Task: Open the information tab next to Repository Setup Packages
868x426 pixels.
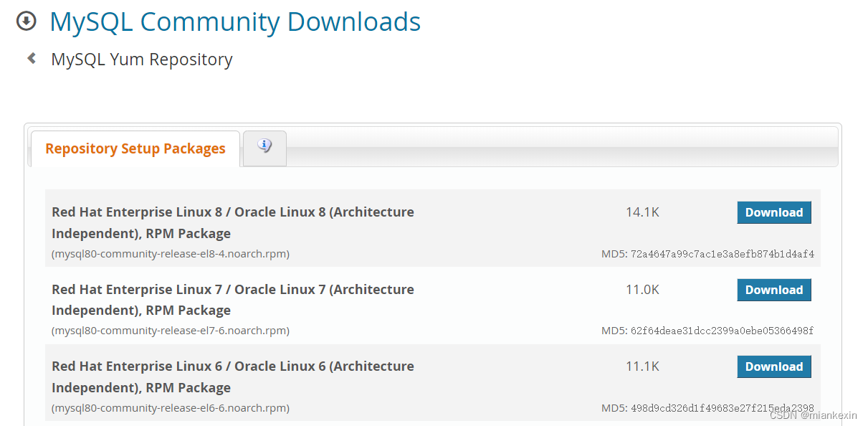Action: tap(264, 146)
